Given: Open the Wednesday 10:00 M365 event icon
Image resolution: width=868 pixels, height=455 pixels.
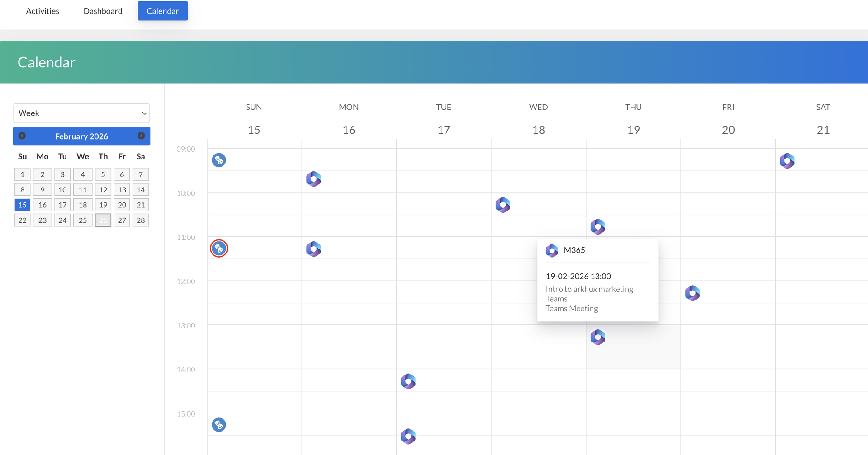Looking at the screenshot, I should point(503,205).
